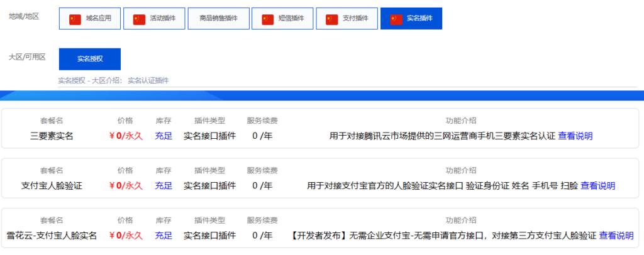Viewport: 644px width, 255px height.
Task: Choose the 实名授权 zone button
Action: pyautogui.click(x=90, y=59)
